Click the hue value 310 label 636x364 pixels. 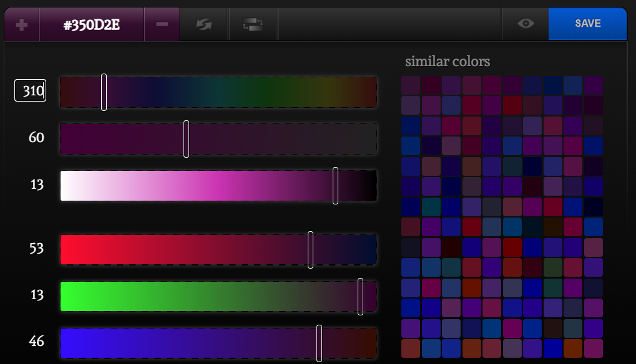click(x=30, y=91)
